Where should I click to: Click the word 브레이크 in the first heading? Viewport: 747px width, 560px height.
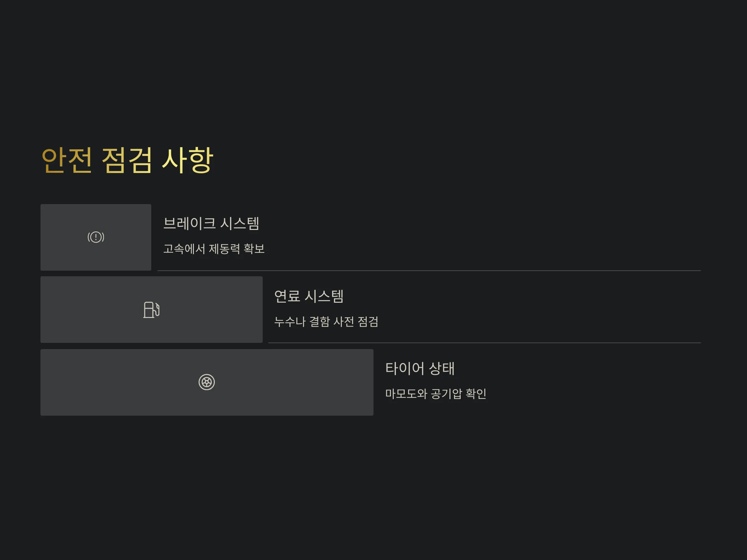tap(190, 223)
